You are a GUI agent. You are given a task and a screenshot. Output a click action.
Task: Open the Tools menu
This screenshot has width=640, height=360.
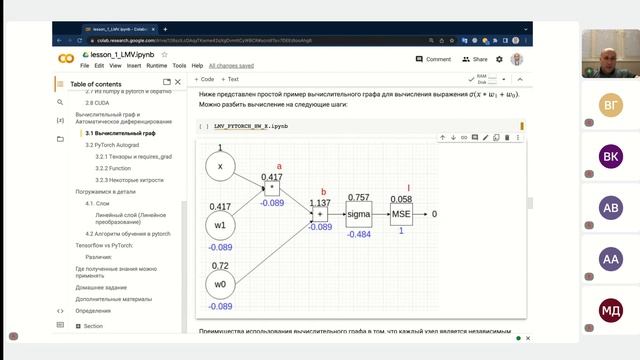[x=179, y=66]
